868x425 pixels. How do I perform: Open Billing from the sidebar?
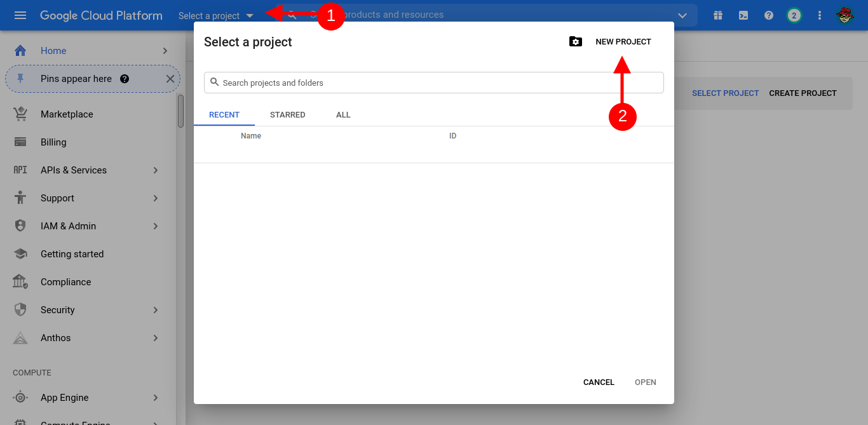coord(53,142)
